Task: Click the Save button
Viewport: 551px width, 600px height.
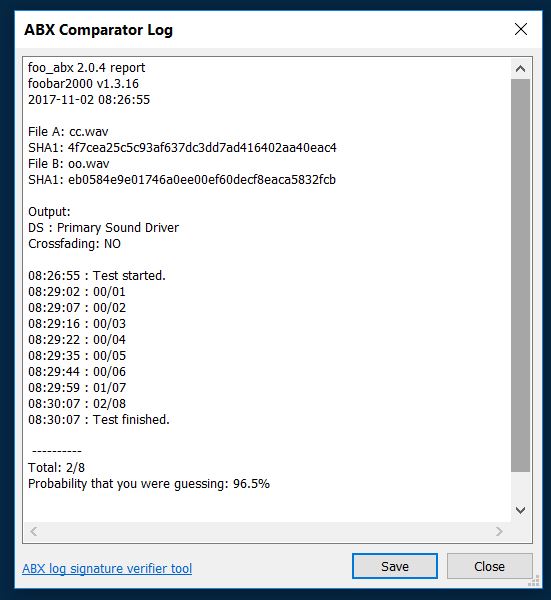Action: point(395,566)
